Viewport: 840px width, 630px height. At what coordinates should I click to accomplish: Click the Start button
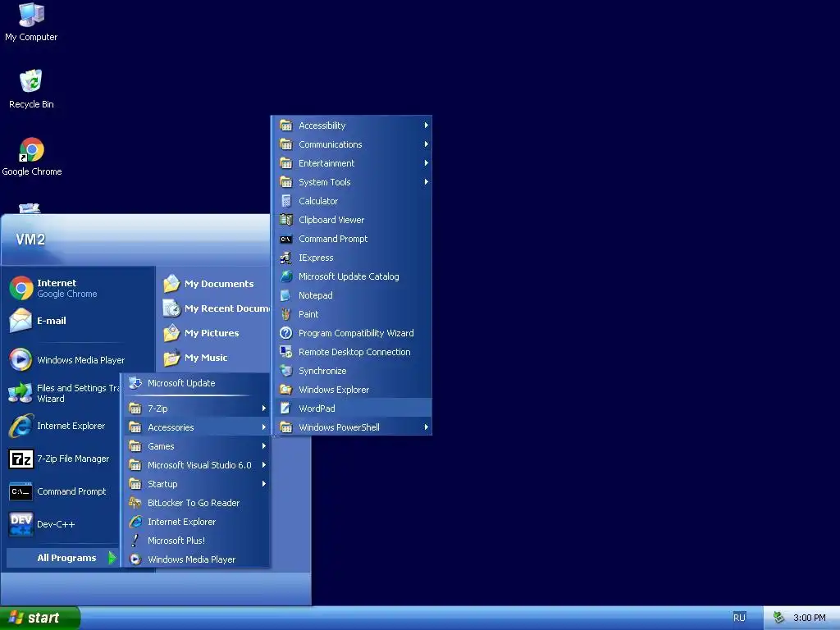pos(39,618)
